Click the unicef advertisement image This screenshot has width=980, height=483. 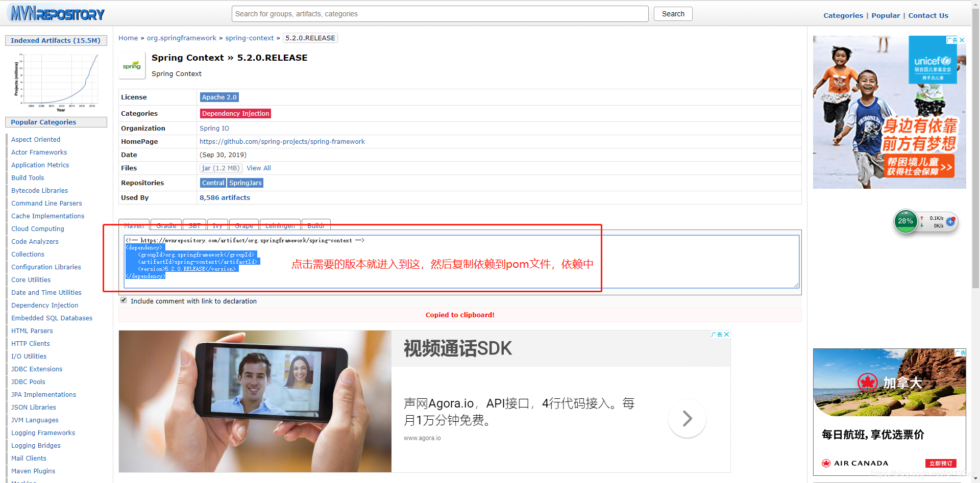coord(889,112)
